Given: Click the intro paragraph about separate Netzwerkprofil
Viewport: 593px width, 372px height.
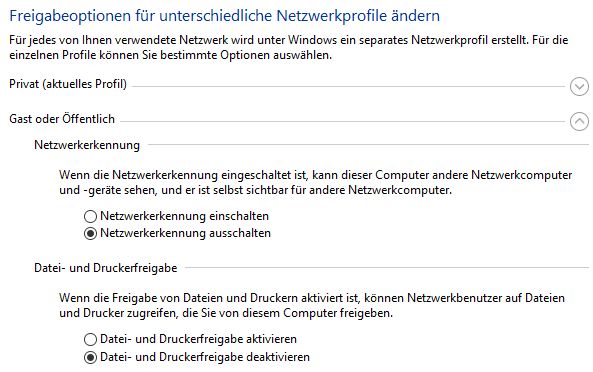Looking at the screenshot, I should 289,47.
